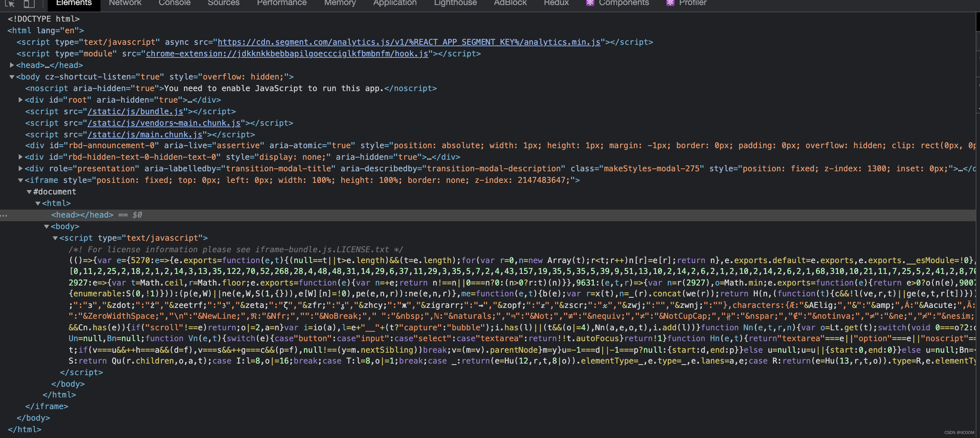
Task: Expand the collapsed head element
Action: coord(12,65)
